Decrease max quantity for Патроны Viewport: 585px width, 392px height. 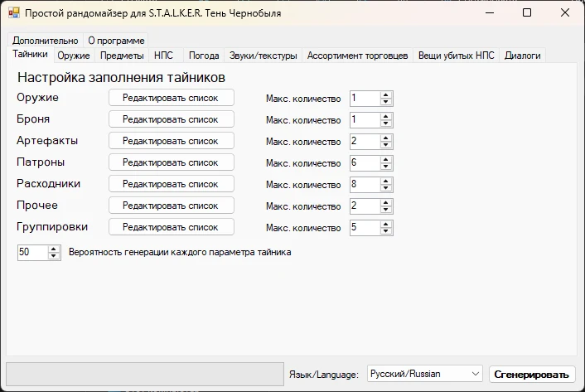386,167
